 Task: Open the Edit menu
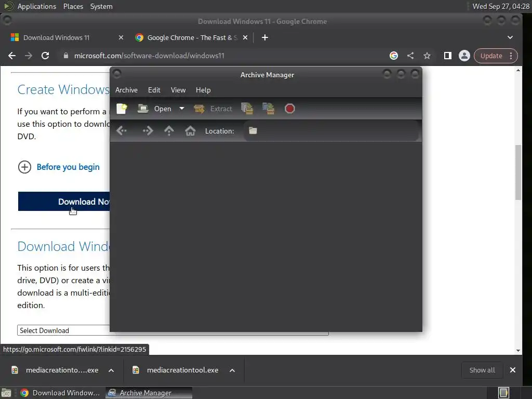tap(154, 90)
